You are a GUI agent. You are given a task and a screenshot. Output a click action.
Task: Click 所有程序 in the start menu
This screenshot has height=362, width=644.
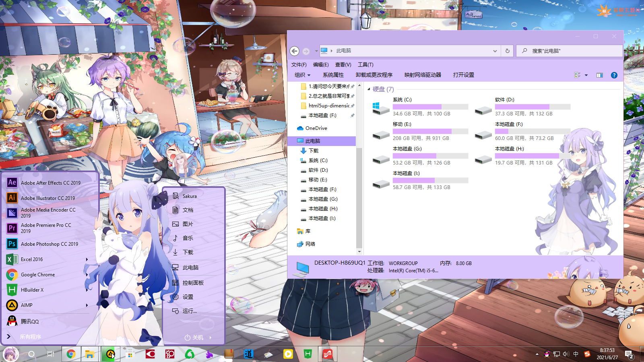point(31,337)
